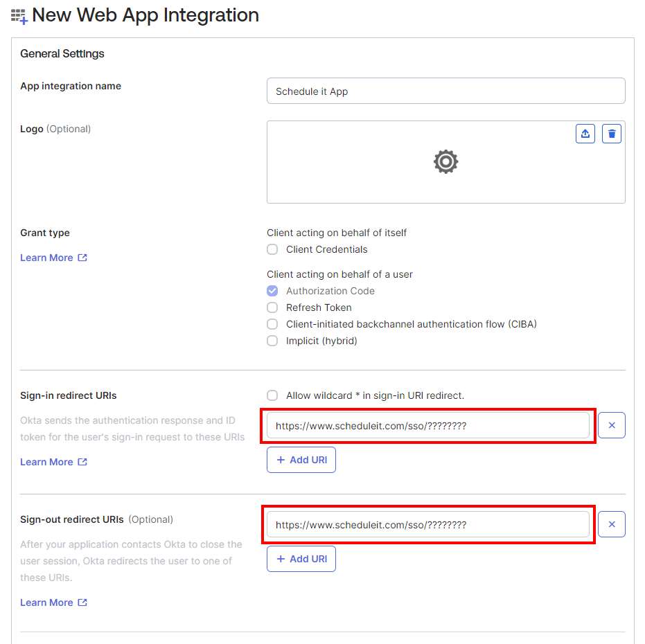The height and width of the screenshot is (644, 645).
Task: Click the 'Sign-in redirect URIs' label
Action: pyautogui.click(x=69, y=395)
